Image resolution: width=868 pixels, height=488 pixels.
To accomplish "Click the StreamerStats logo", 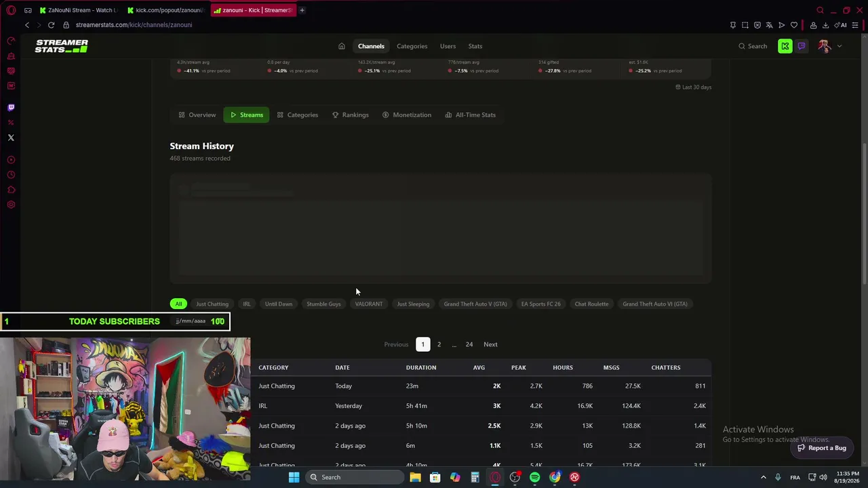I will [62, 46].
